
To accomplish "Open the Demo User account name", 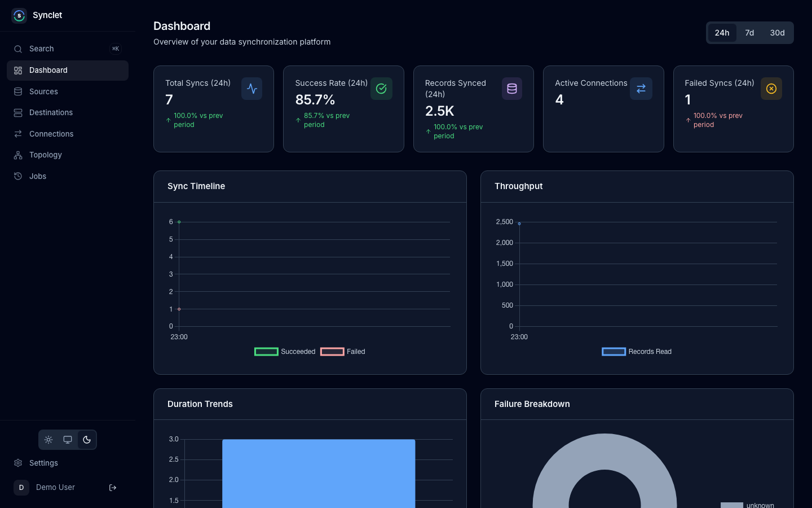I will [55, 488].
